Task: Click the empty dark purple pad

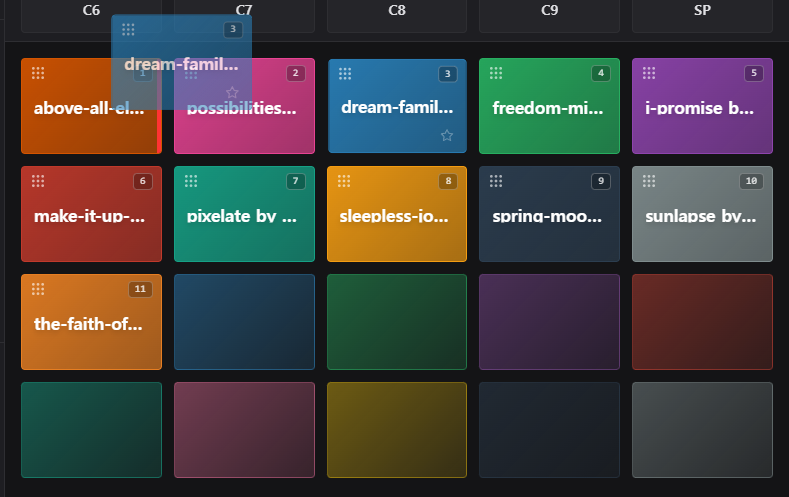Action: coord(549,322)
